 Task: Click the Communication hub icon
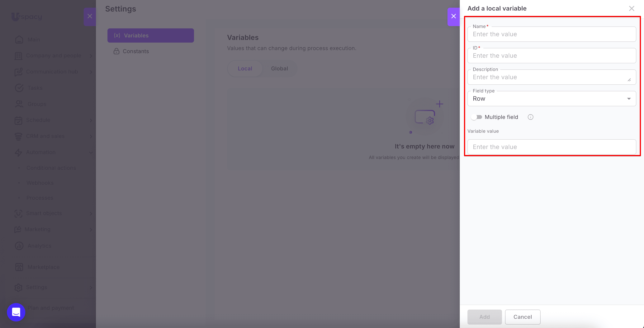coord(18,72)
